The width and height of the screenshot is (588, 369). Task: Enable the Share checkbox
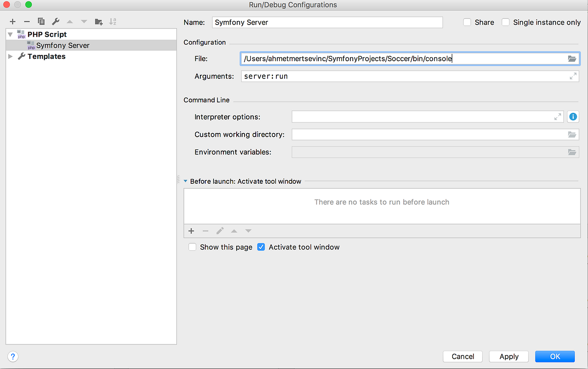tap(466, 22)
